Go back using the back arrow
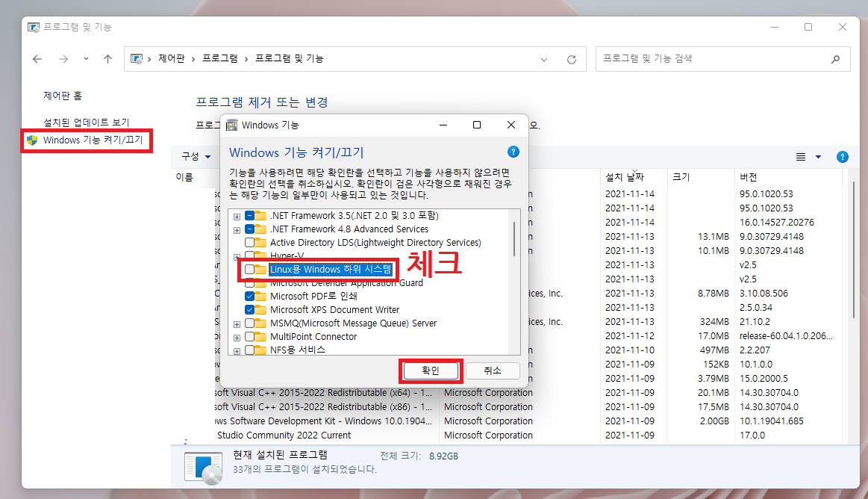This screenshot has height=499, width=868. tap(37, 59)
